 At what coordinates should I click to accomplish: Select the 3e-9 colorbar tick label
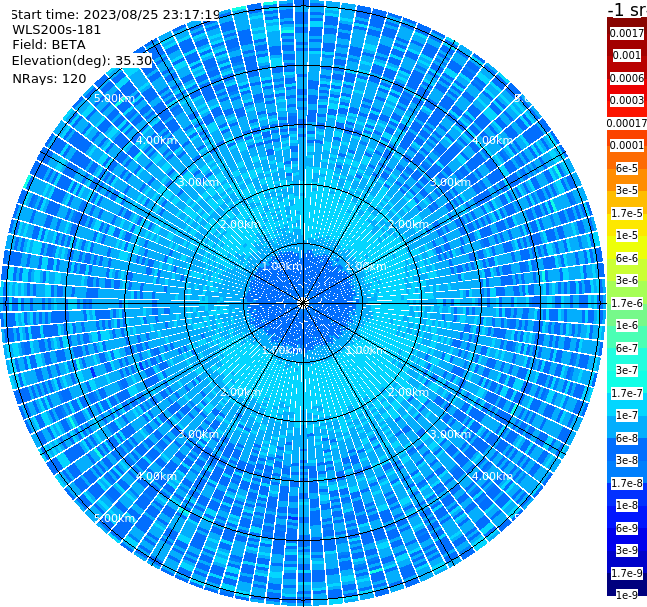(x=627, y=550)
